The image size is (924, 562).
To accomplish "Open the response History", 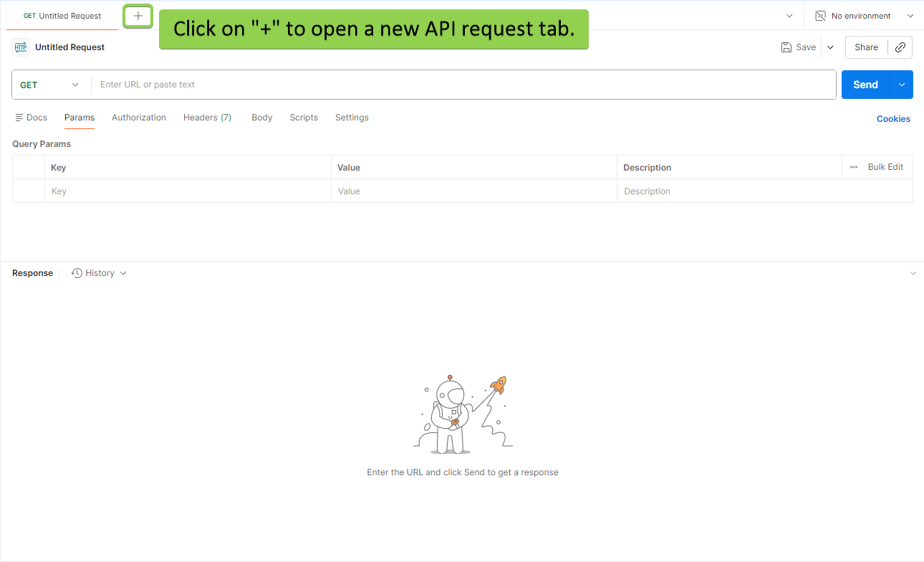I will tap(99, 273).
